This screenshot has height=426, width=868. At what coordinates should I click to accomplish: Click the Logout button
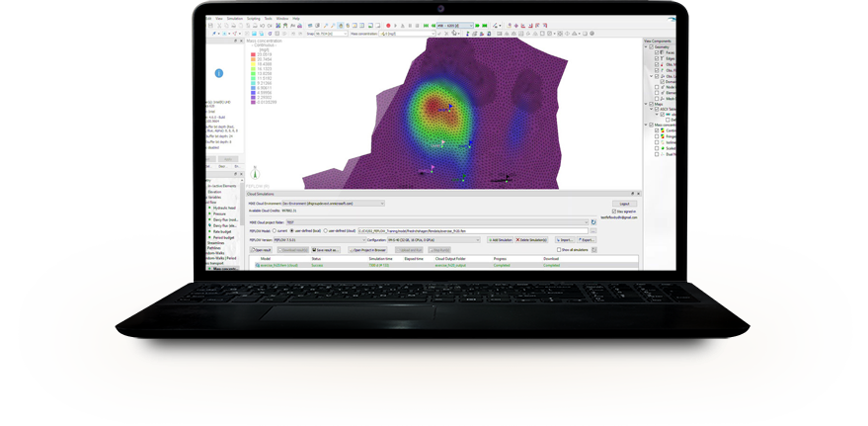pyautogui.click(x=622, y=203)
